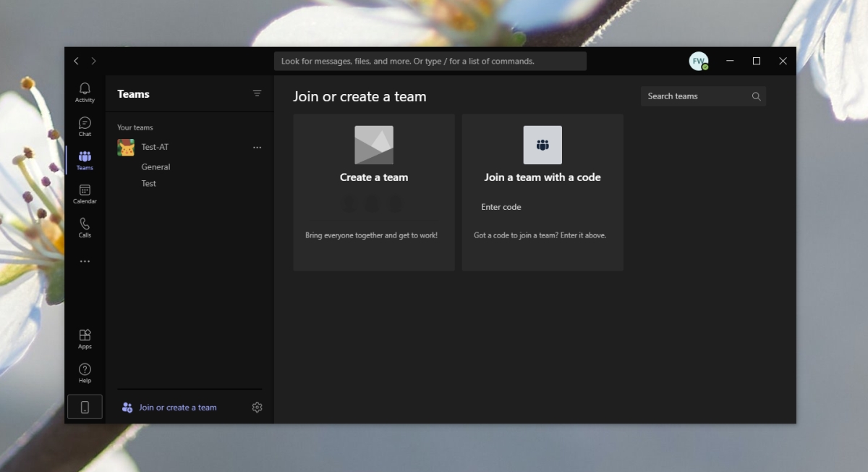The image size is (868, 472).
Task: Click the Join or create a team heading
Action: [x=359, y=96]
